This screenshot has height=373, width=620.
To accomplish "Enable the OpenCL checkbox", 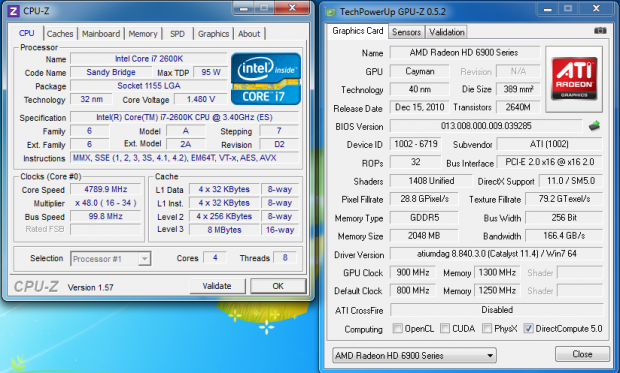I will [x=397, y=328].
